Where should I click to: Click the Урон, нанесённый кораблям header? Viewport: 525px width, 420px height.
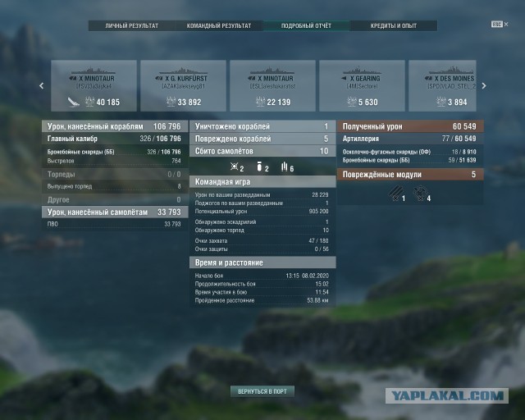point(115,126)
